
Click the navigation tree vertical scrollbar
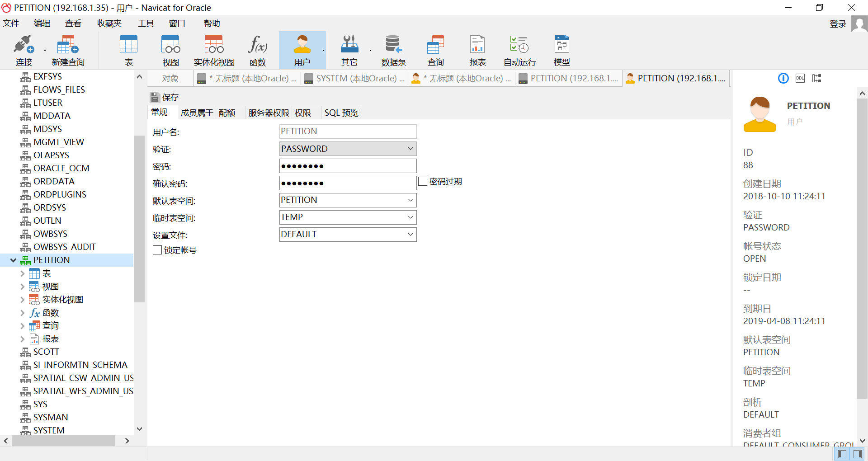pyautogui.click(x=139, y=219)
